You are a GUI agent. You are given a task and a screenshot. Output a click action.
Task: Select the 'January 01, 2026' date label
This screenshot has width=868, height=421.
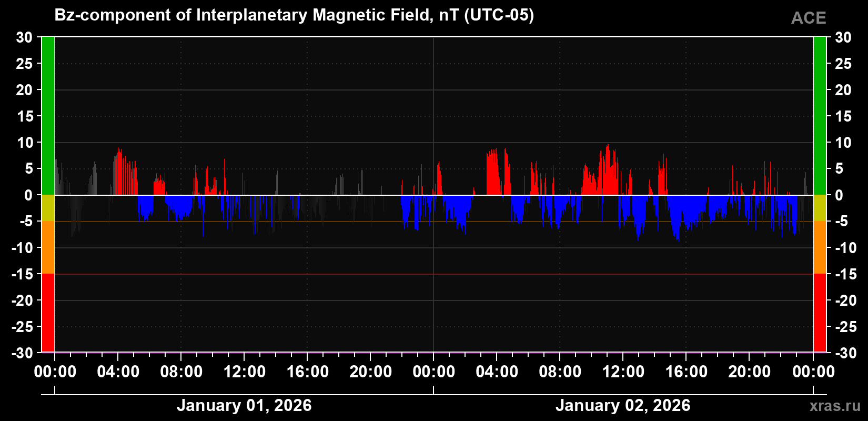244,405
